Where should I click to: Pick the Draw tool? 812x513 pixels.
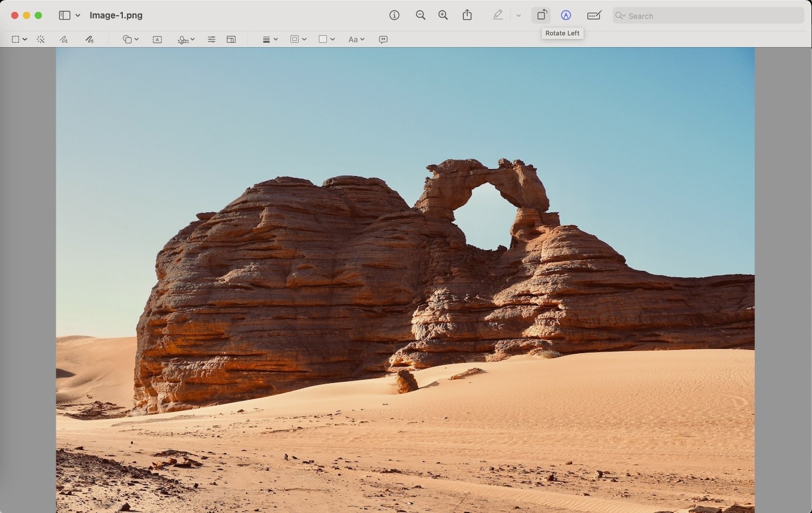coord(89,40)
